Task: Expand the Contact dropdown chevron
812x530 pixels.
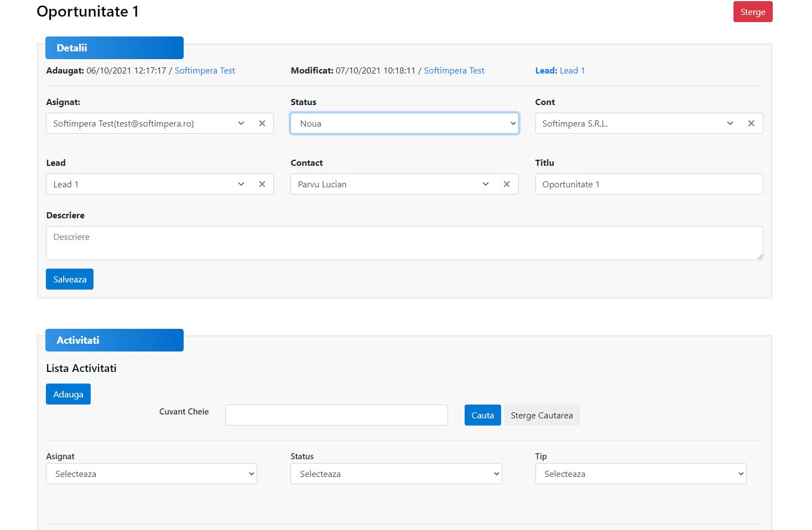Action: tap(486, 184)
